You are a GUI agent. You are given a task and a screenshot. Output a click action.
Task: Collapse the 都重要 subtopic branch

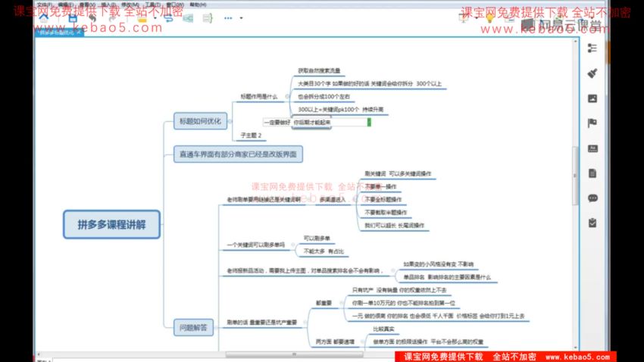pyautogui.click(x=341, y=303)
